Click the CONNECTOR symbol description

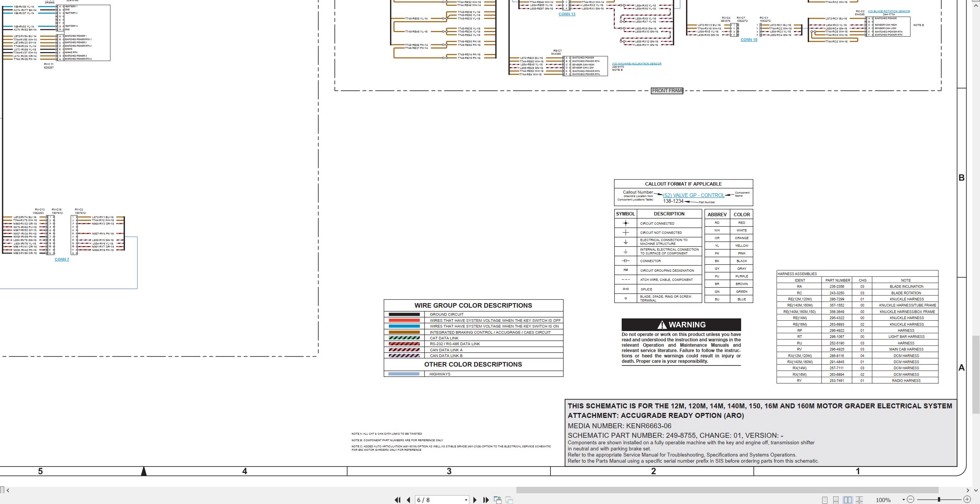point(650,261)
